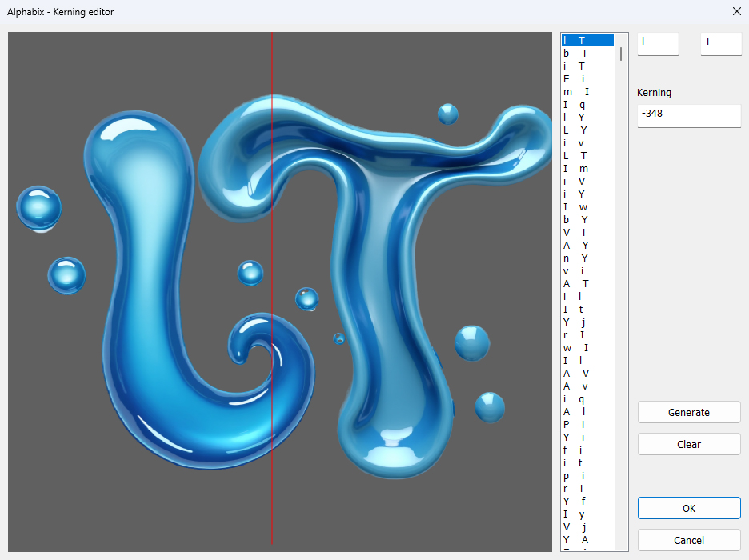Confirm kerning with the OK button
Image resolution: width=749 pixels, height=560 pixels.
[688, 508]
